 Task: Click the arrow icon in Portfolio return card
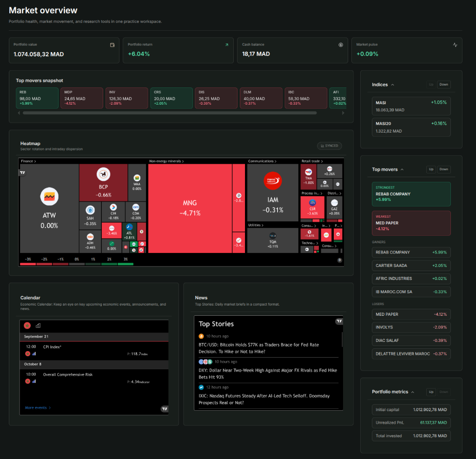coord(226,45)
